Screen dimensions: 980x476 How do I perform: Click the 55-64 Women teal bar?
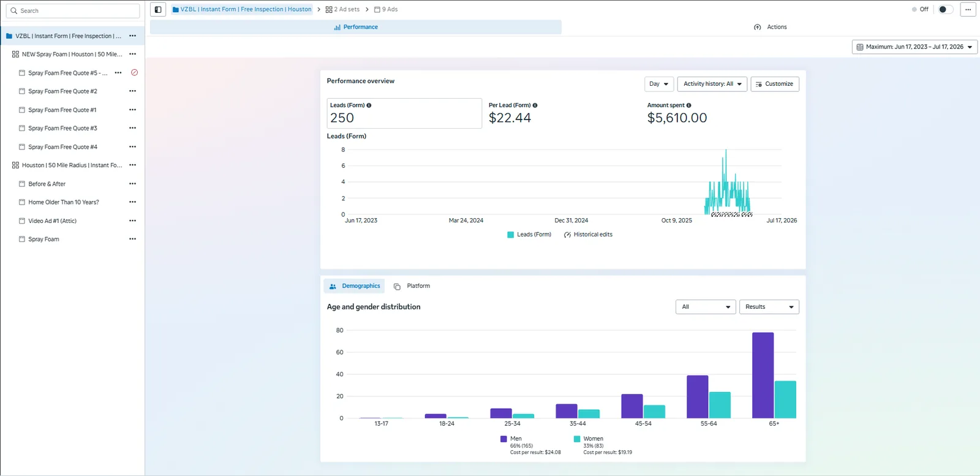[x=720, y=405]
